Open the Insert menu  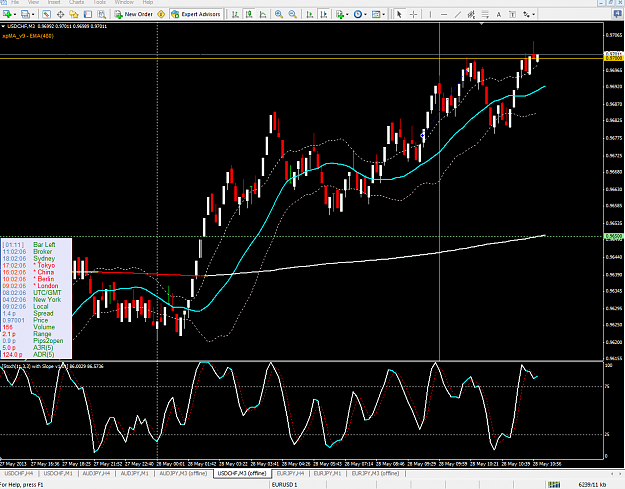(54, 2)
